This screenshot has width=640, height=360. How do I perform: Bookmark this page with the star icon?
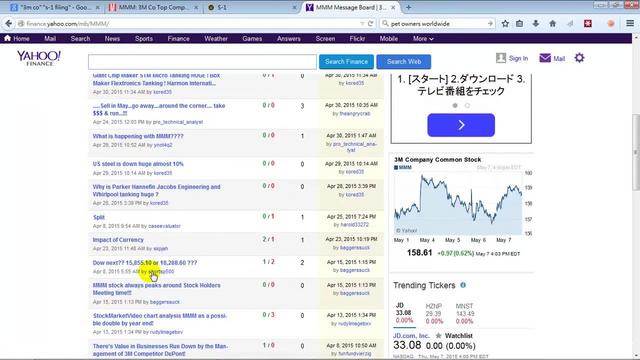505,24
